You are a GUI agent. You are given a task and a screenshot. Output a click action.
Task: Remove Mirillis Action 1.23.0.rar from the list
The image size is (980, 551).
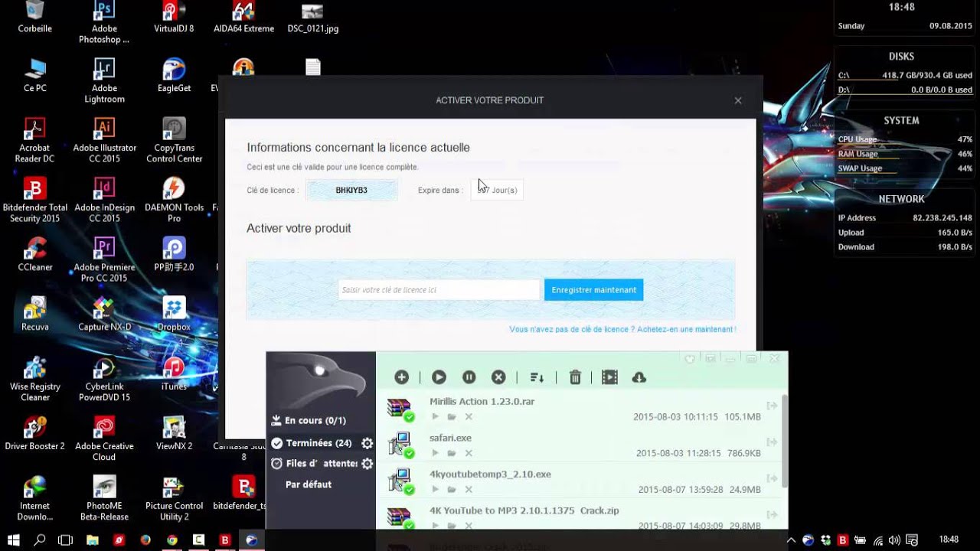click(469, 417)
